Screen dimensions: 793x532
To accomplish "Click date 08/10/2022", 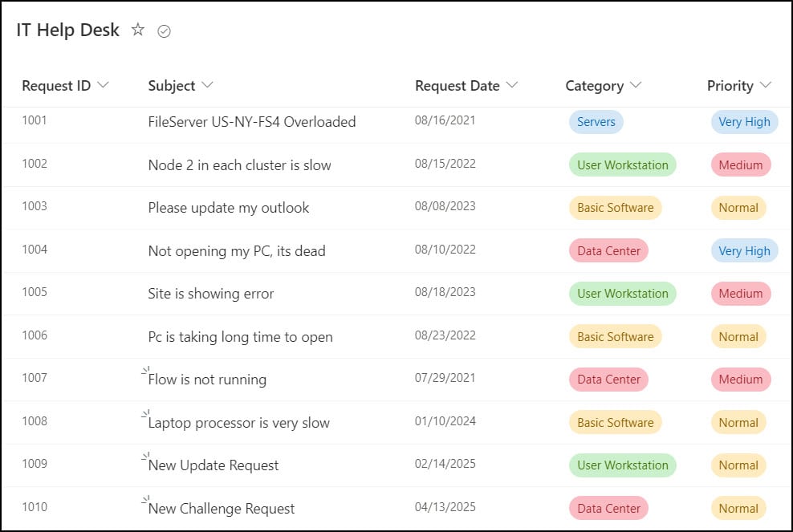I will click(x=445, y=250).
